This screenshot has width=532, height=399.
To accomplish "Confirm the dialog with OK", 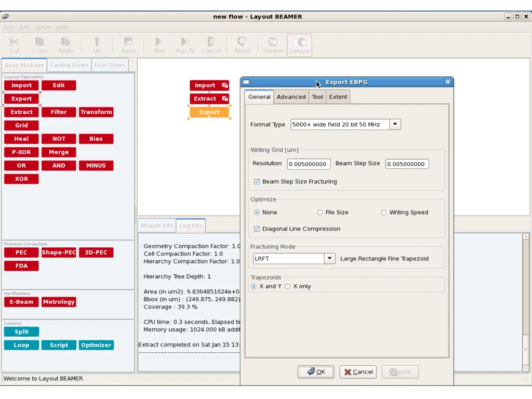I will (x=315, y=372).
